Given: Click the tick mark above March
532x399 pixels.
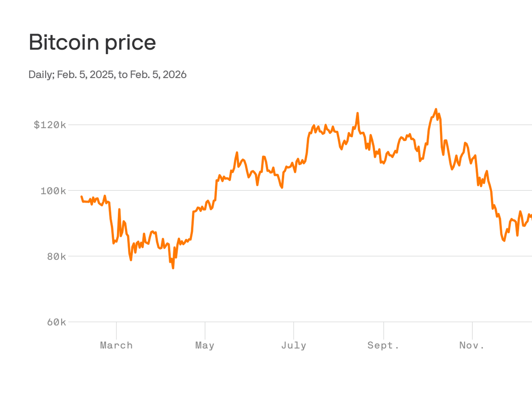Looking at the screenshot, I should click(116, 330).
